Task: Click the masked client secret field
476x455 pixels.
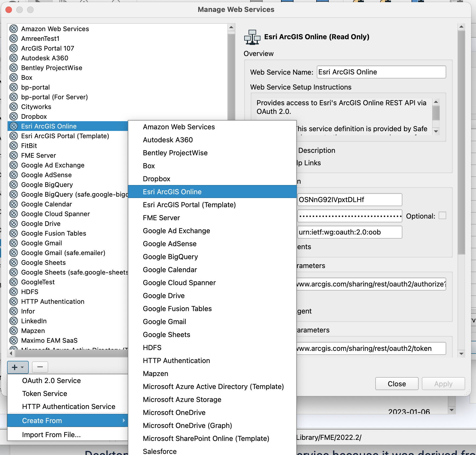Action: (350, 216)
